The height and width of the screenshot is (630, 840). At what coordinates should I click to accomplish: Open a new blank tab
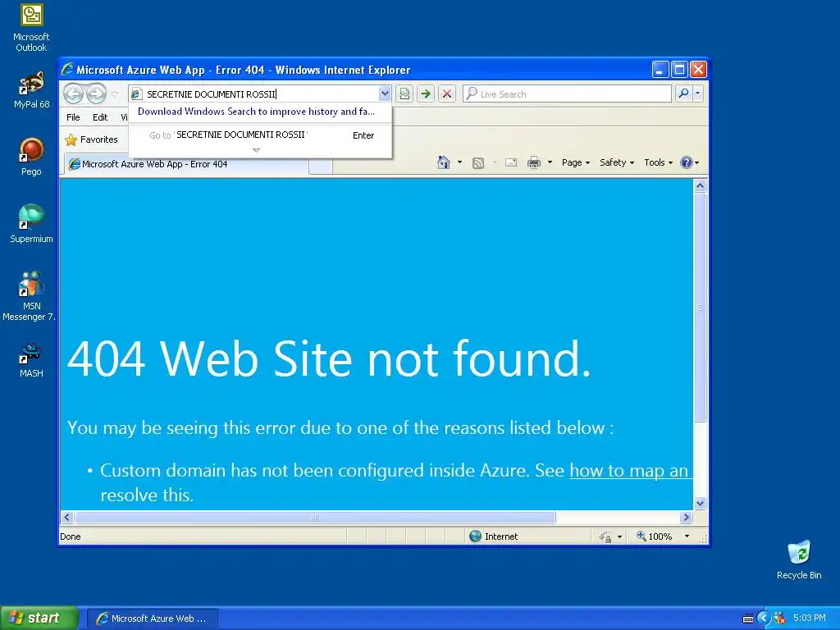click(x=321, y=166)
